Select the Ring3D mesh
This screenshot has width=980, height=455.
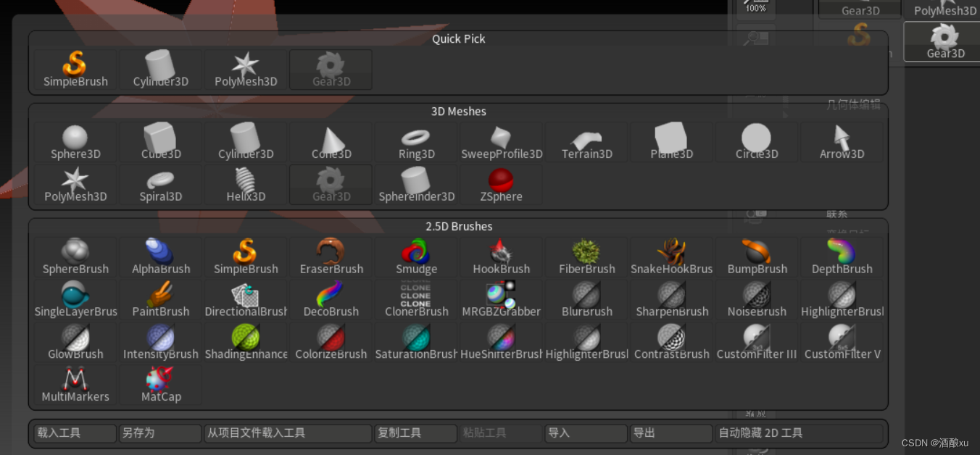416,143
